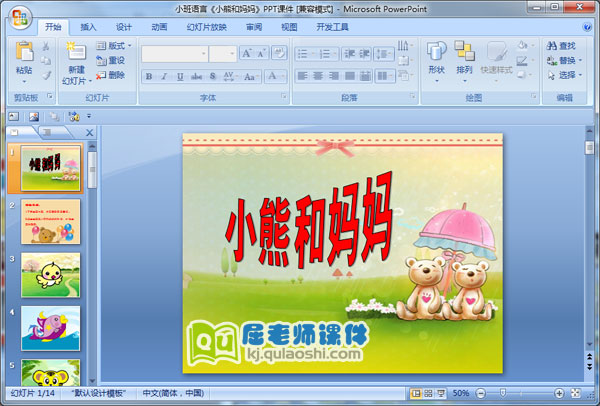Switch to the 设计 ribbon tab
This screenshot has height=406, width=600.
click(x=124, y=27)
